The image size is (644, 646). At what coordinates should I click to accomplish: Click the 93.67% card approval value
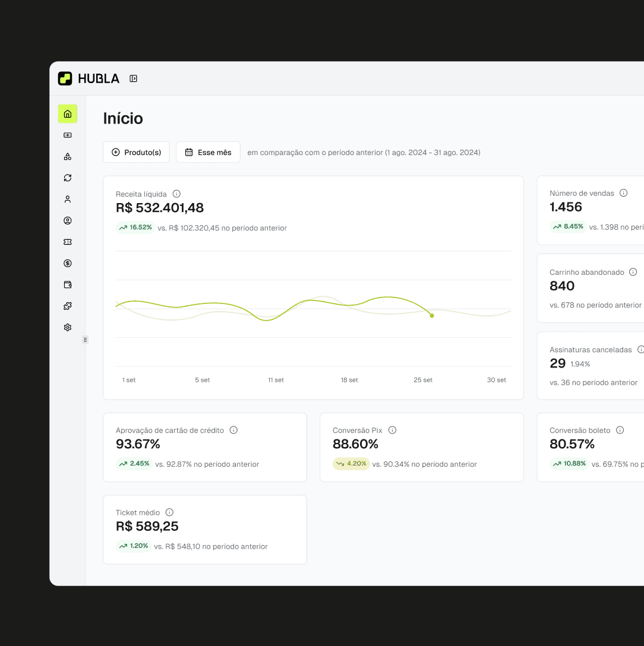[x=138, y=444]
